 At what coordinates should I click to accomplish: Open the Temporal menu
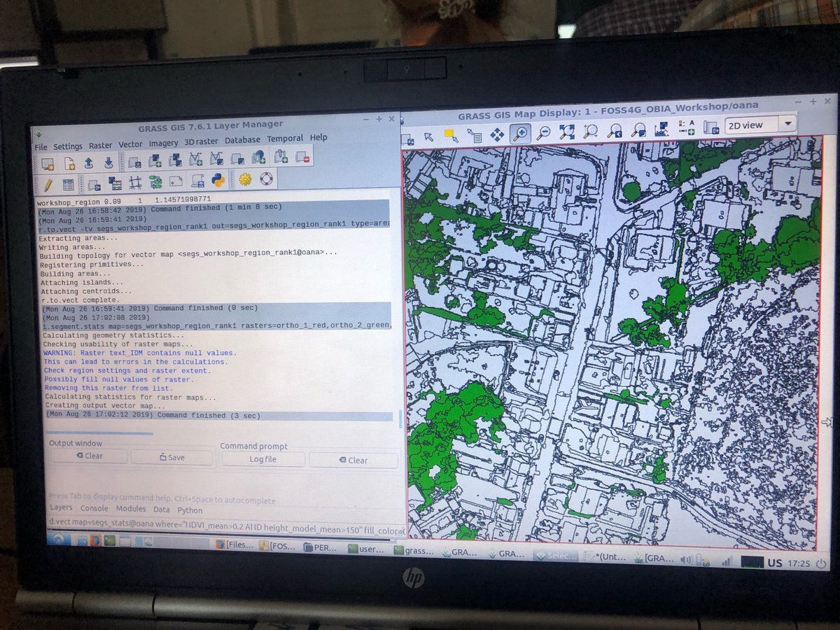tap(285, 139)
